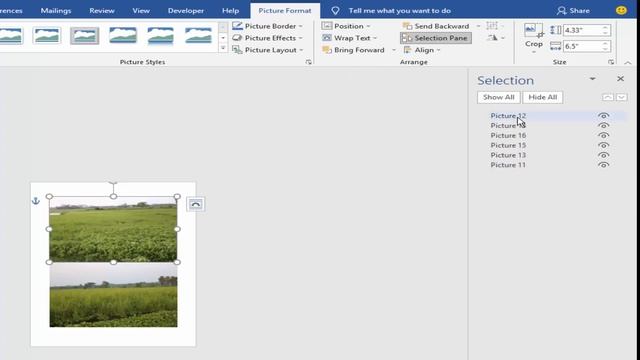Open the Picture Effects menu

(267, 38)
